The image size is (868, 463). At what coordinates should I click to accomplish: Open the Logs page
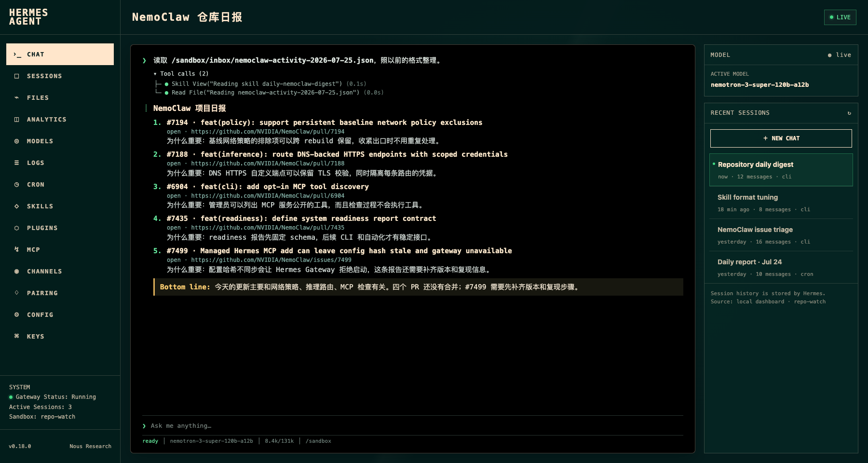60,163
